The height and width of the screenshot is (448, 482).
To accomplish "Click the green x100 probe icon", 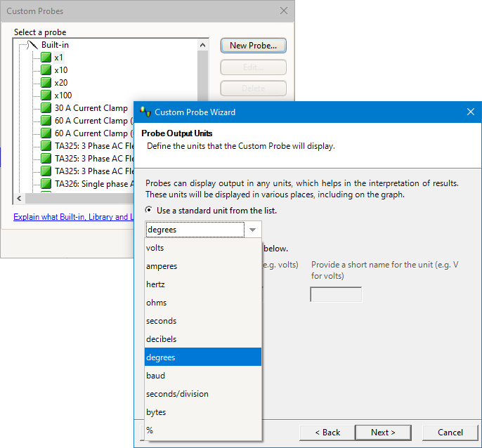I will tap(46, 95).
